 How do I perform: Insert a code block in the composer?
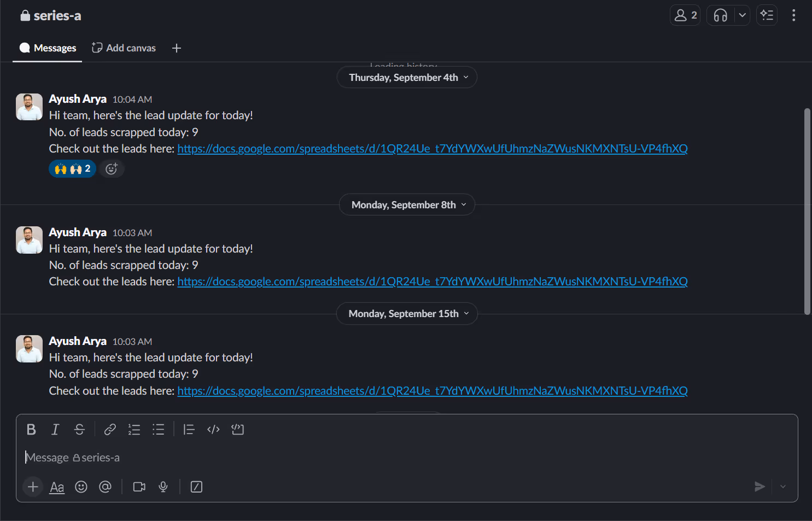[x=237, y=429]
